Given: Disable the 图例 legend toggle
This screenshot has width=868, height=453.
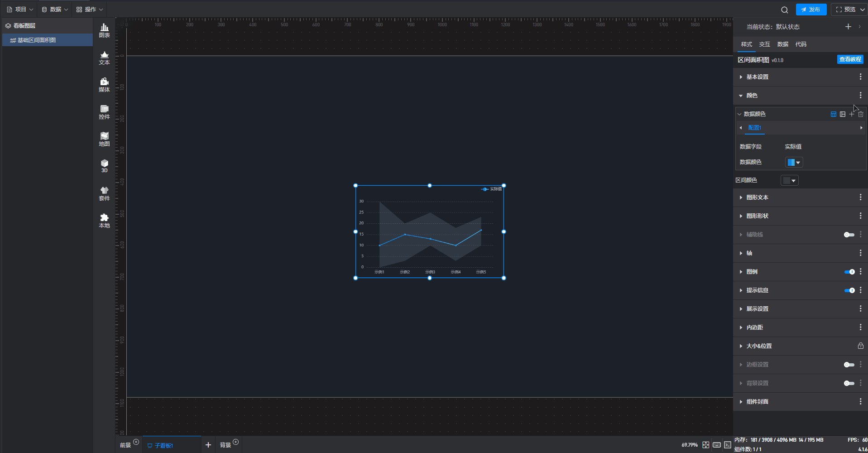Looking at the screenshot, I should coord(849,272).
